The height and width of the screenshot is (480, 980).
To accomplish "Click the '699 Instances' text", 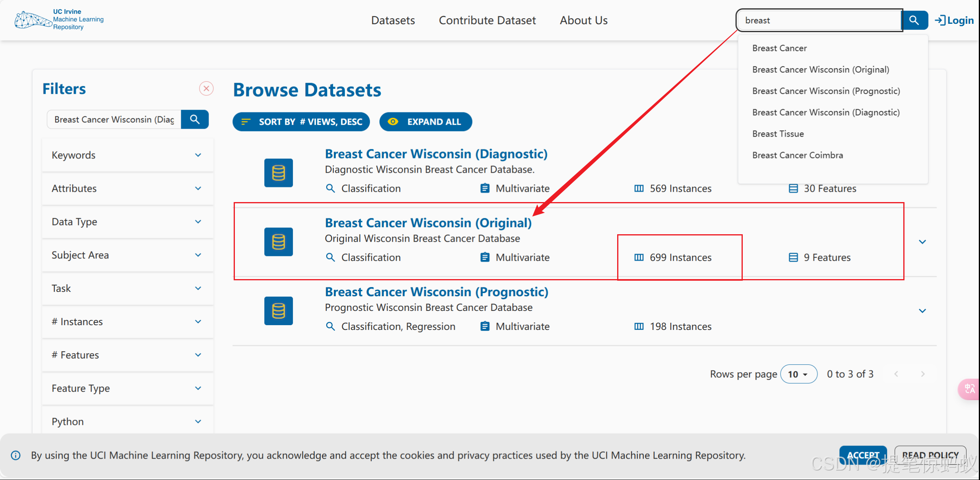I will pos(681,257).
